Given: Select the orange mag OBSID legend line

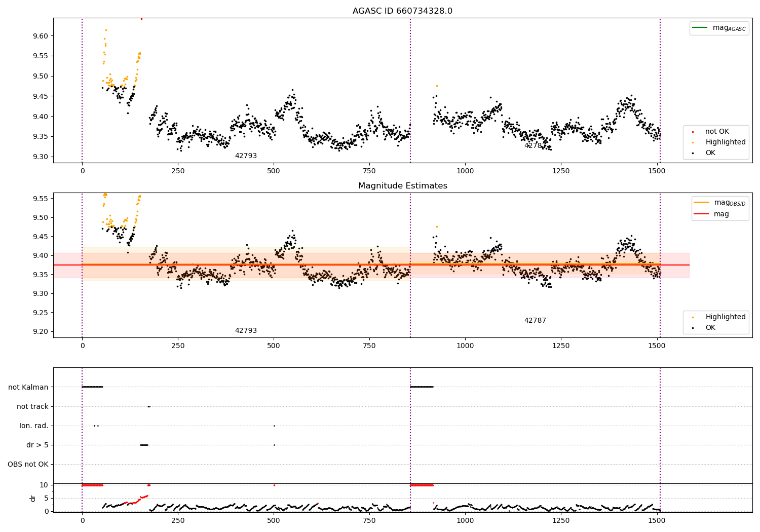Looking at the screenshot, I should 702,203.
